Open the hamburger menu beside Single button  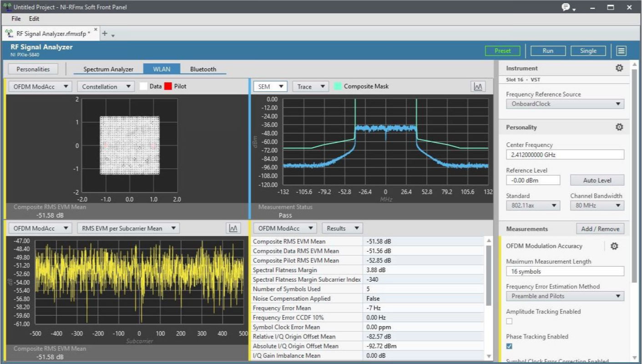[622, 51]
